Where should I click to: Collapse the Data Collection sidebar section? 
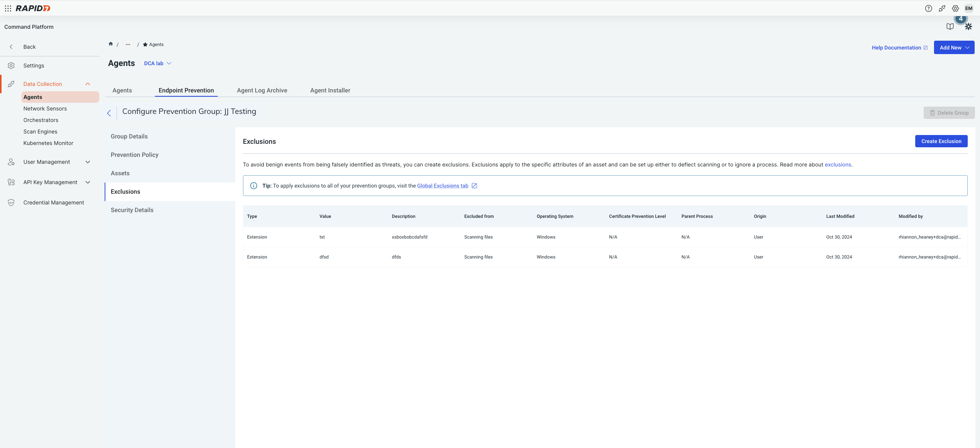pos(88,84)
